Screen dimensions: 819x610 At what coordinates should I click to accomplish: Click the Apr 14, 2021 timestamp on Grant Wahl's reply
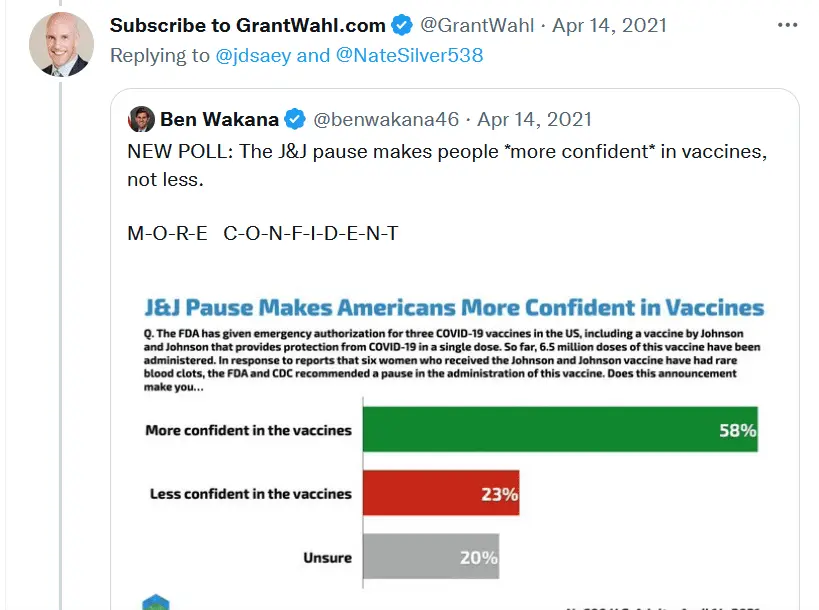pos(610,25)
